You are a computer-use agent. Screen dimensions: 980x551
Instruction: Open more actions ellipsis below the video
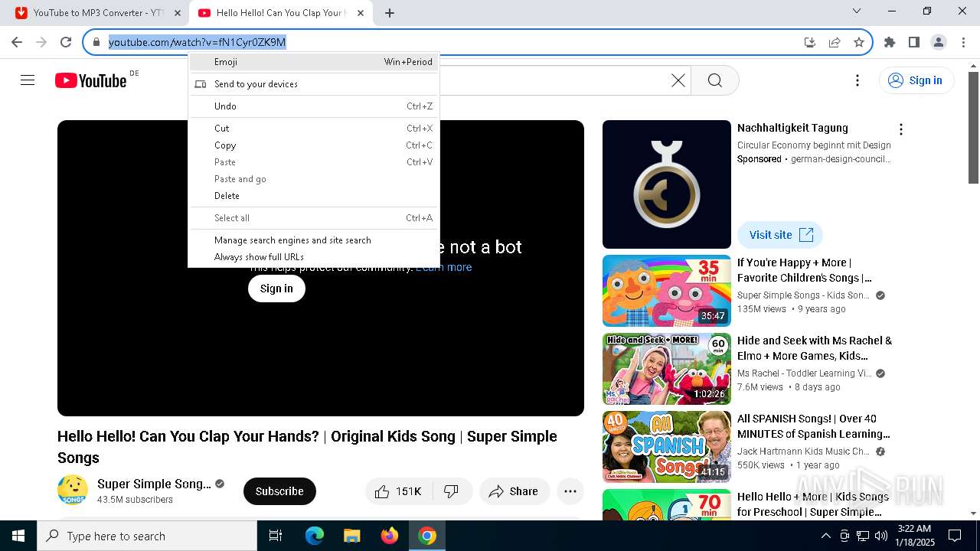click(x=570, y=491)
